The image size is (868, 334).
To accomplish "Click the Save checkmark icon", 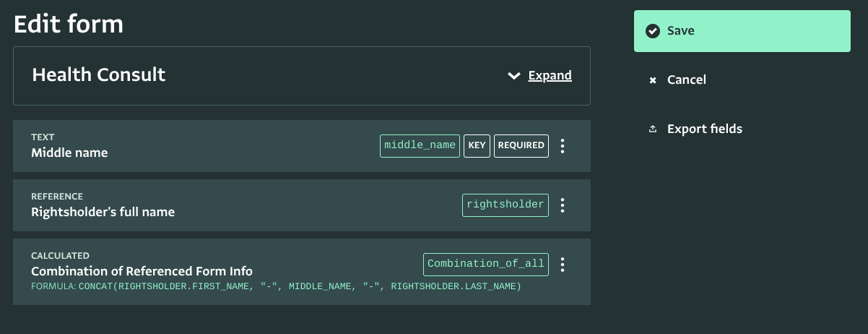I will [653, 31].
